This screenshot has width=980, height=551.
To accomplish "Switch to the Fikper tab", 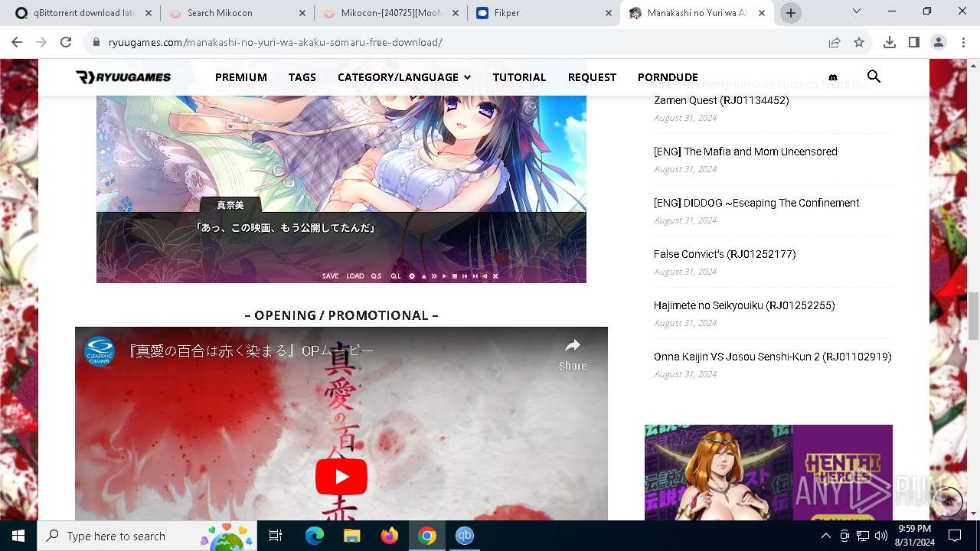I will tap(544, 13).
